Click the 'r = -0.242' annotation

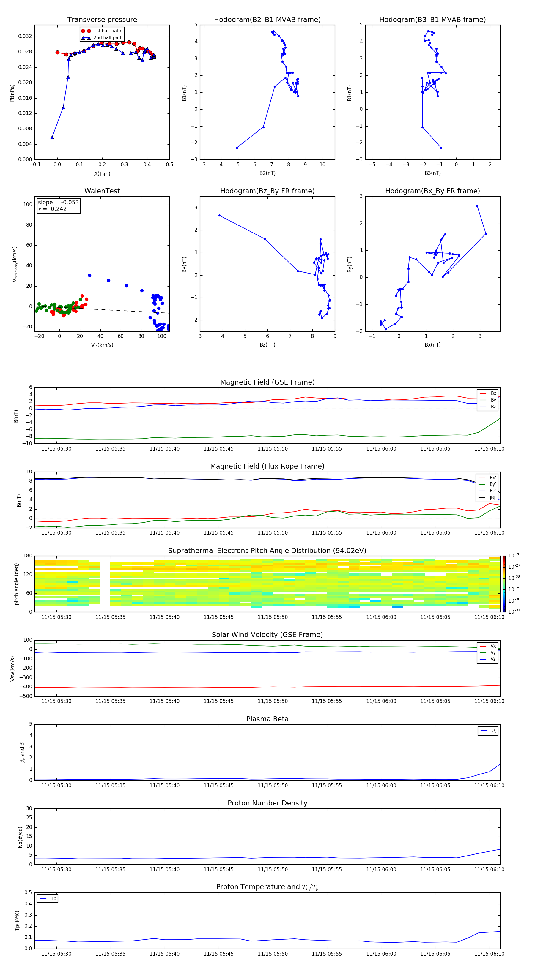(x=53, y=209)
